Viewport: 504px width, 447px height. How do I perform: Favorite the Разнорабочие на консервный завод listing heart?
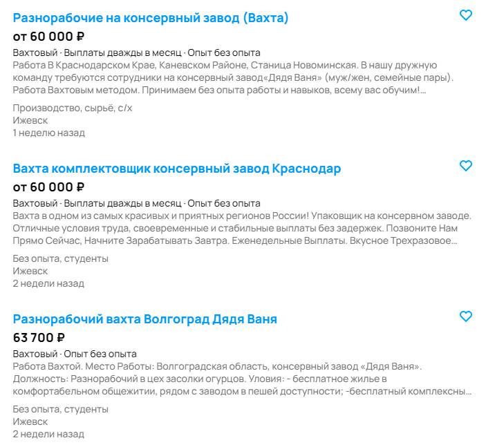pyautogui.click(x=466, y=15)
